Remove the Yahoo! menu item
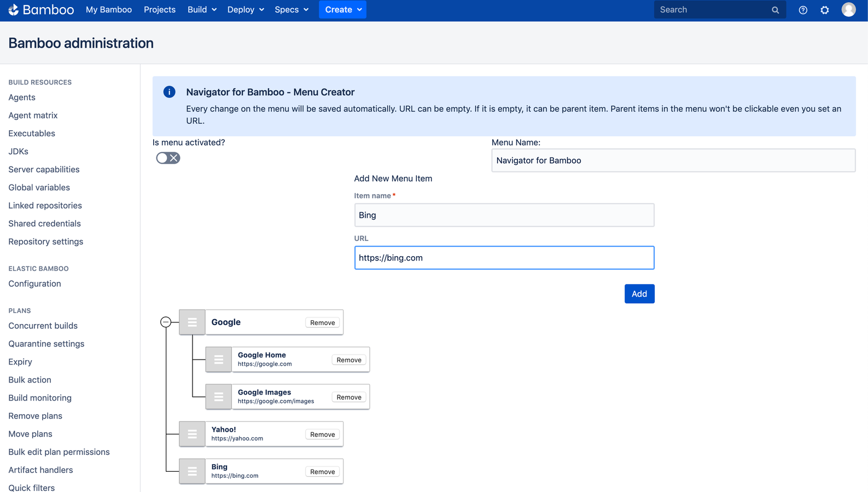868x492 pixels. click(323, 435)
